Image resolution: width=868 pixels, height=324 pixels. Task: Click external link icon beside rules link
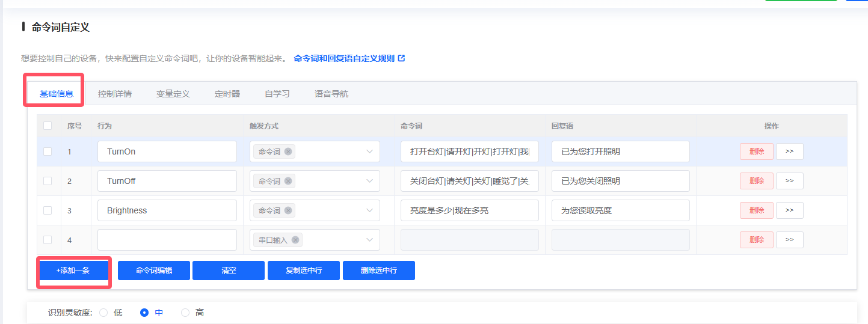pyautogui.click(x=402, y=58)
